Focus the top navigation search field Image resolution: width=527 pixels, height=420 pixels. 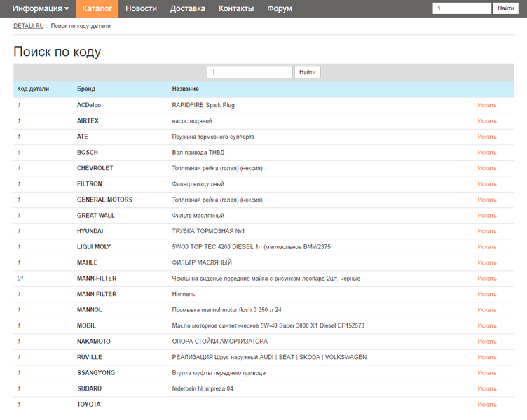(x=462, y=8)
